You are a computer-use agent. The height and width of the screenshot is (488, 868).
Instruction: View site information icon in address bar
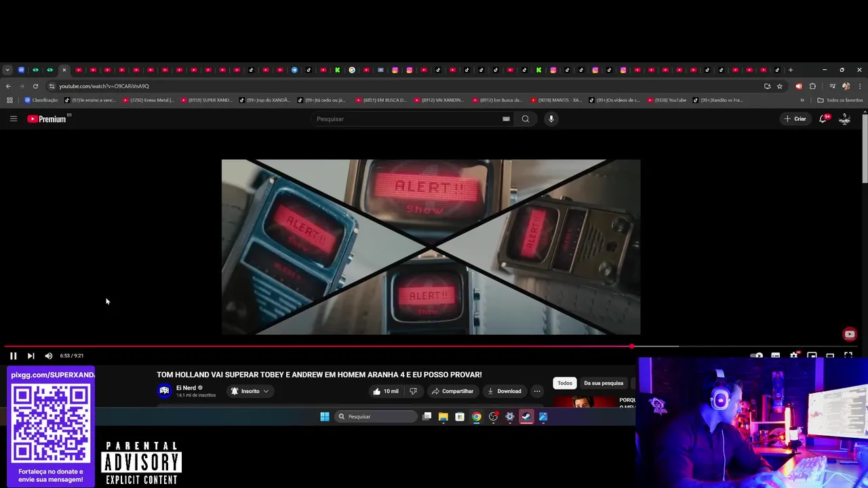pos(52,86)
